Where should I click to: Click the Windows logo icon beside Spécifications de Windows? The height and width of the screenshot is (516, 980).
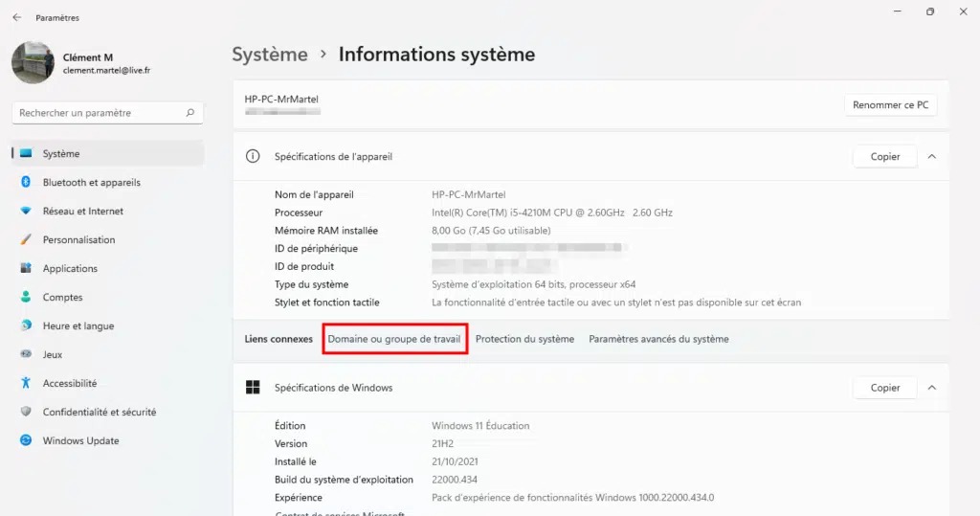click(x=253, y=387)
